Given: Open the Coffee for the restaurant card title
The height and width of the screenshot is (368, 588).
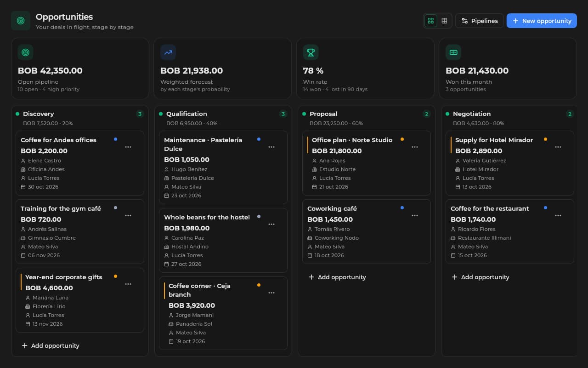Looking at the screenshot, I should pyautogui.click(x=490, y=208).
